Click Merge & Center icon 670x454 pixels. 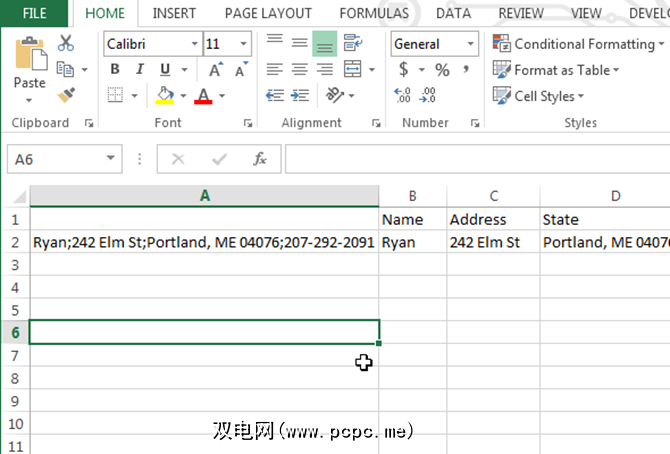click(353, 69)
